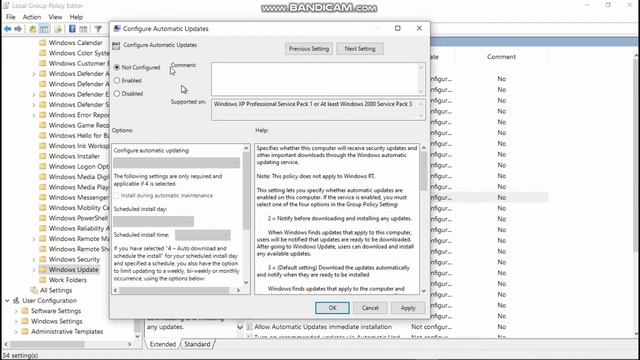Select the Windows PowerShell tree item
640x360 pixels.
(x=78, y=218)
